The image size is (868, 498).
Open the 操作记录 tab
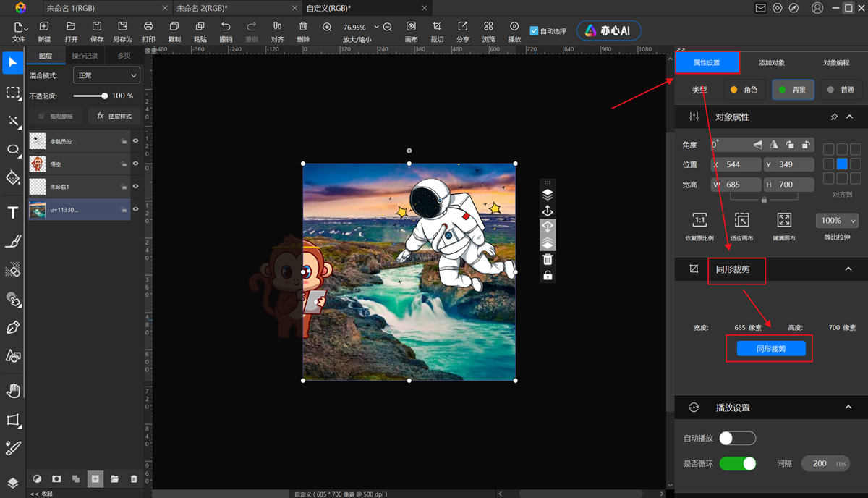(85, 56)
